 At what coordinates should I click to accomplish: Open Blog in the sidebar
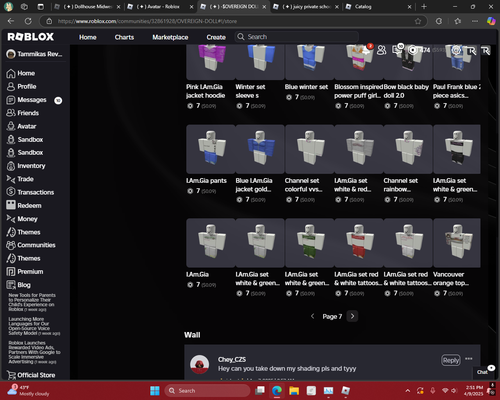pos(18,285)
